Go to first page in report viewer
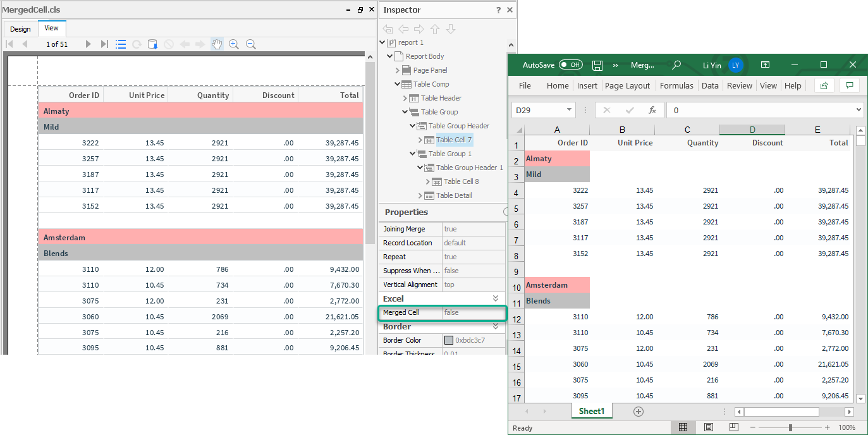Screen dimensions: 868x435 point(9,44)
